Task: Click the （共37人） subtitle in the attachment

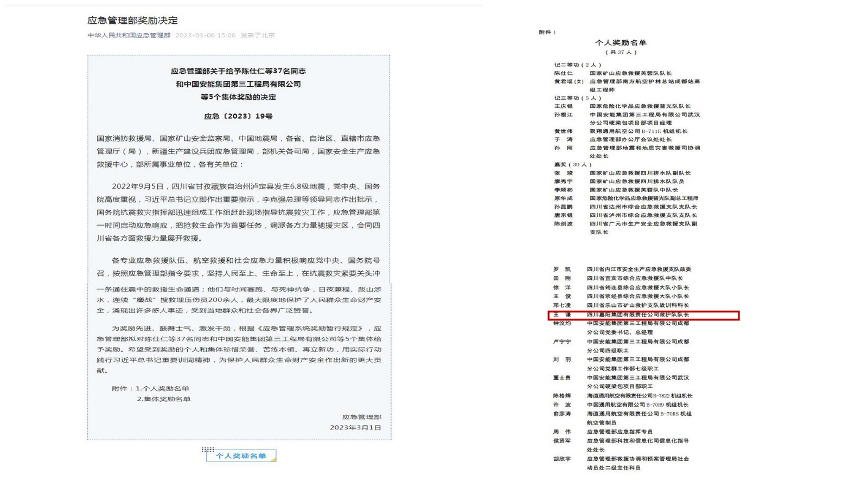Action: coord(621,52)
